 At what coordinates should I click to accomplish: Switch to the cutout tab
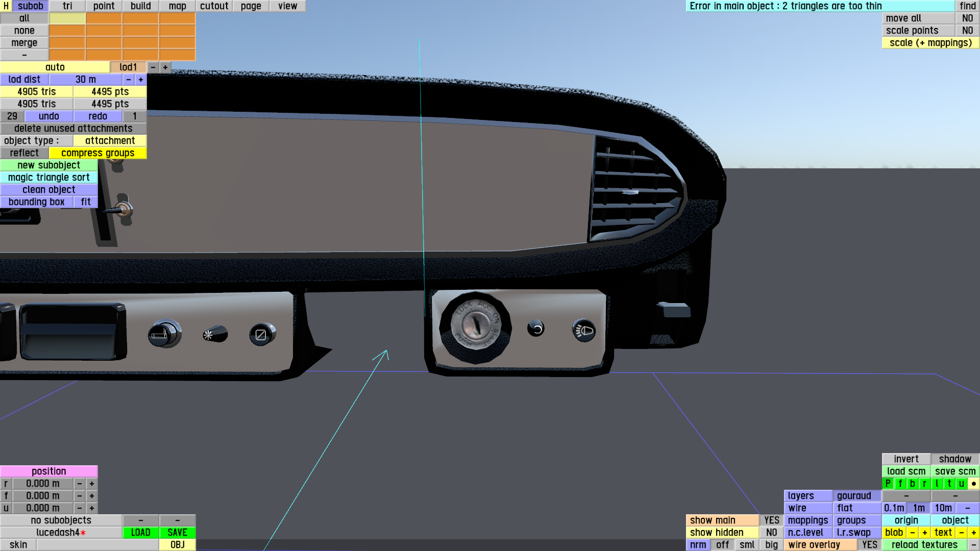coord(214,6)
